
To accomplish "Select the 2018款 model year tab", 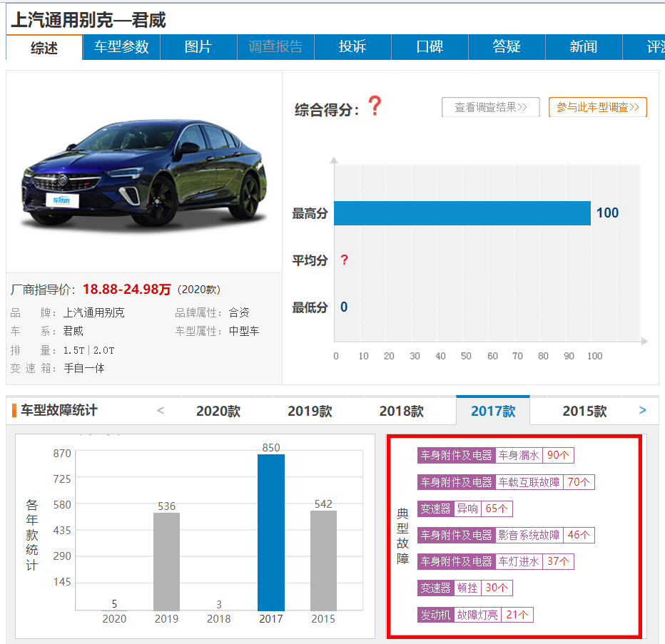I will (x=401, y=411).
